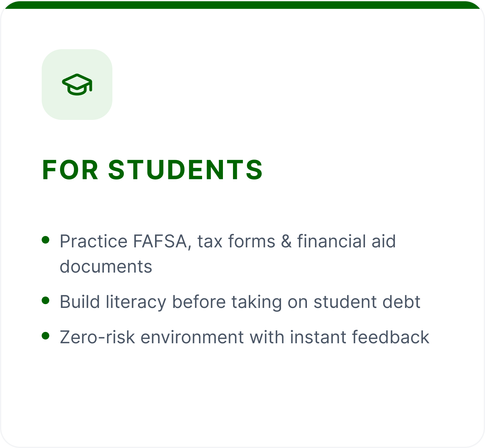Click the bullet dot beside Zero-risk environment
Image resolution: width=485 pixels, height=448 pixels.
pyautogui.click(x=46, y=336)
